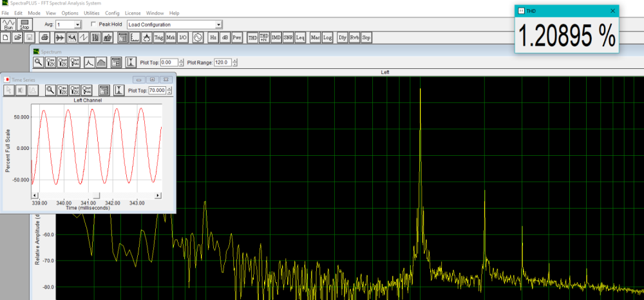Open the Utilities menu
The height and width of the screenshot is (300, 644).
[91, 13]
